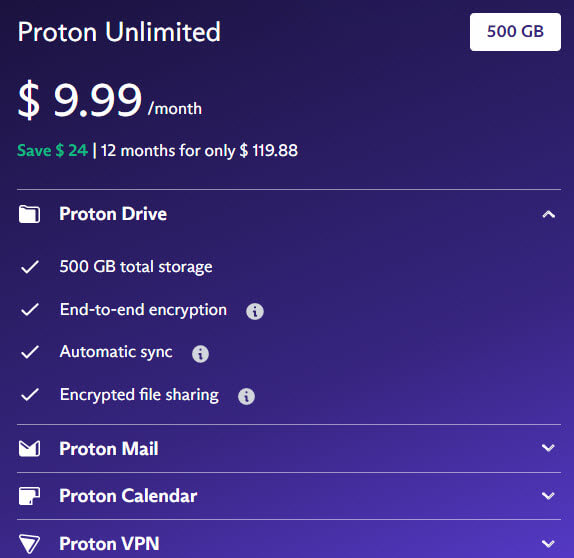This screenshot has width=574, height=558.
Task: Open info icon beside End-to-end encryption
Action: click(x=255, y=312)
